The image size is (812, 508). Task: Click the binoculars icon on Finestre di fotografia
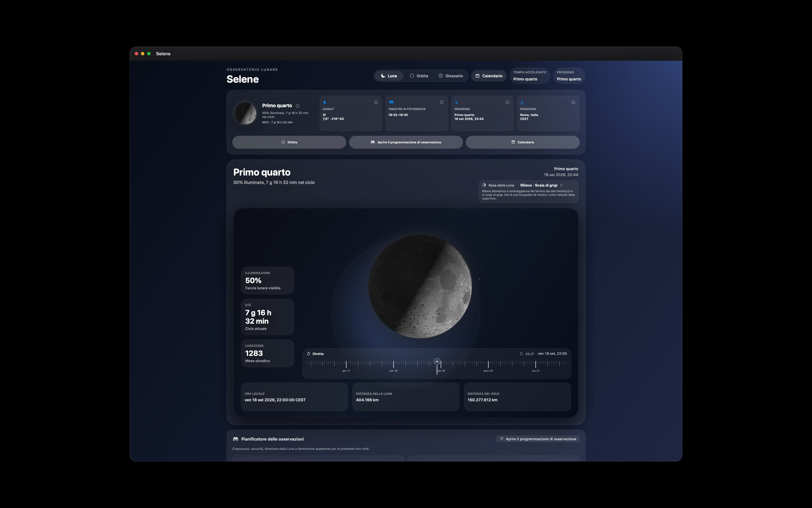[x=391, y=102]
